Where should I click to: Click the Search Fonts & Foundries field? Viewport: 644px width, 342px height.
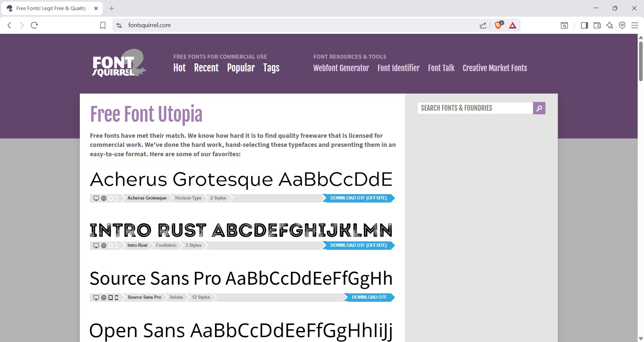click(x=475, y=108)
